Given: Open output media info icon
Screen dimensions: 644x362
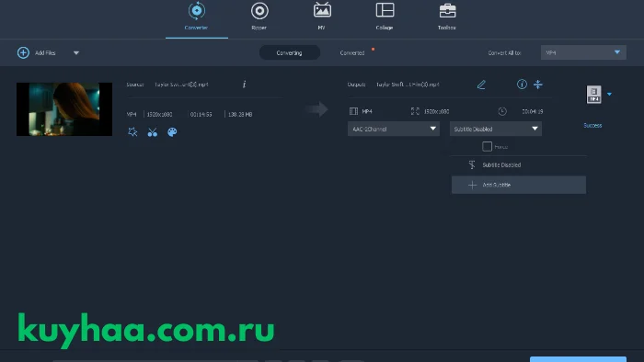Looking at the screenshot, I should tap(522, 85).
